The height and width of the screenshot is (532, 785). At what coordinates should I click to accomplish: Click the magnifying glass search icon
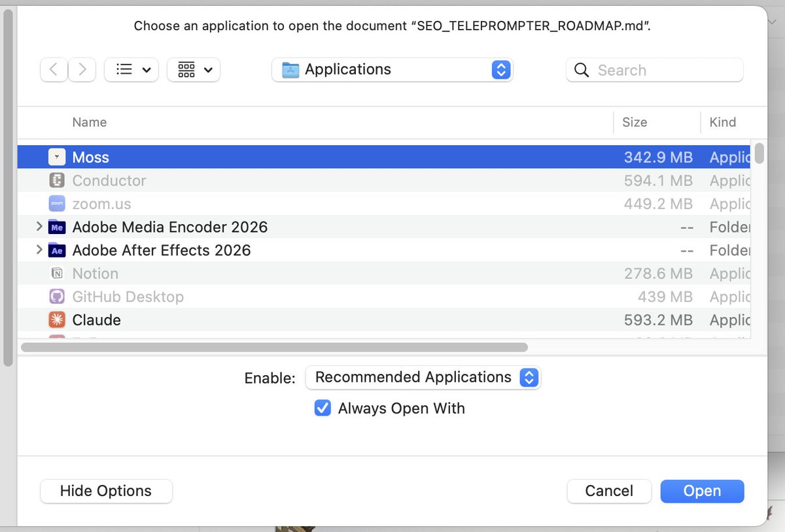pyautogui.click(x=581, y=70)
